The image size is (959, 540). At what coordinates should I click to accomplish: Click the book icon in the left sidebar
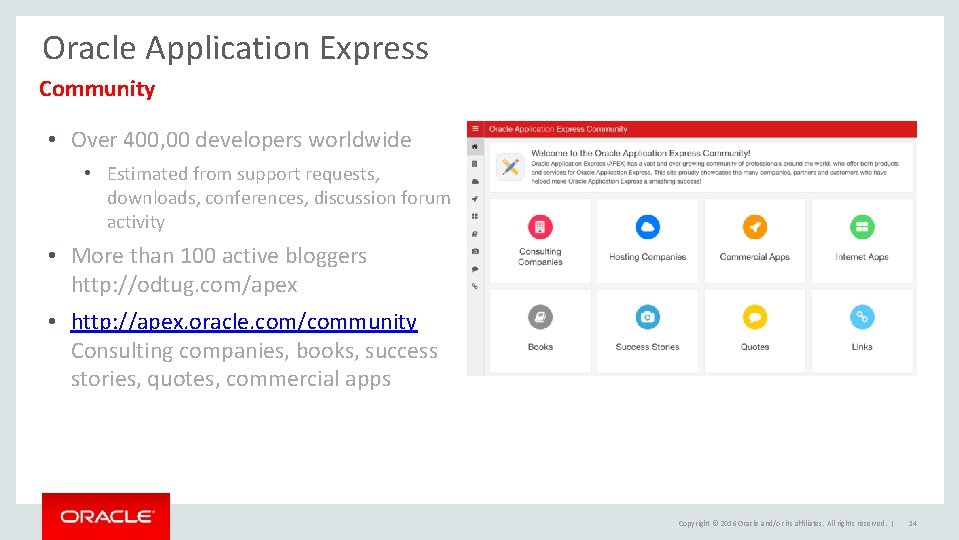coord(475,234)
